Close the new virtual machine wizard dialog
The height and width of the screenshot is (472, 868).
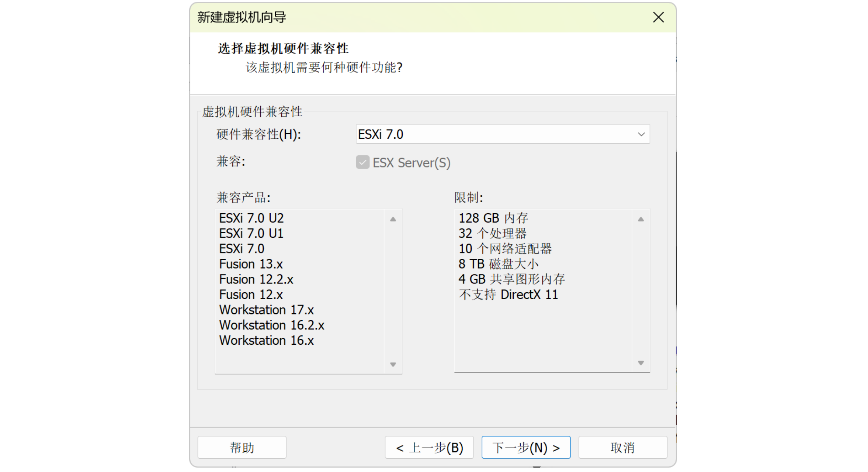(x=658, y=17)
